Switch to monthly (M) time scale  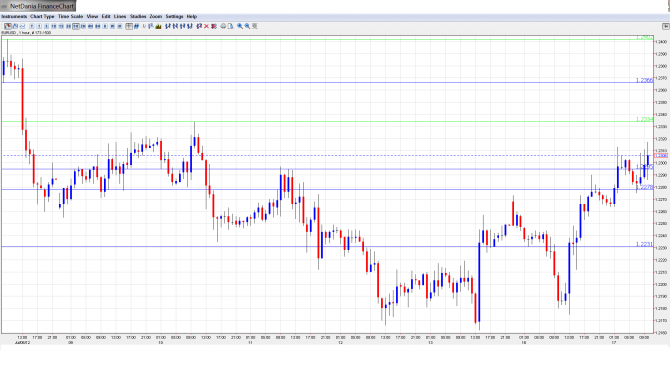point(120,26)
